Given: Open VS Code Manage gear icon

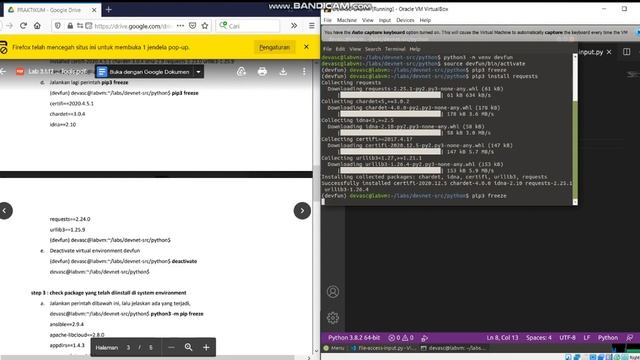Looking at the screenshot, I should pos(333,318).
